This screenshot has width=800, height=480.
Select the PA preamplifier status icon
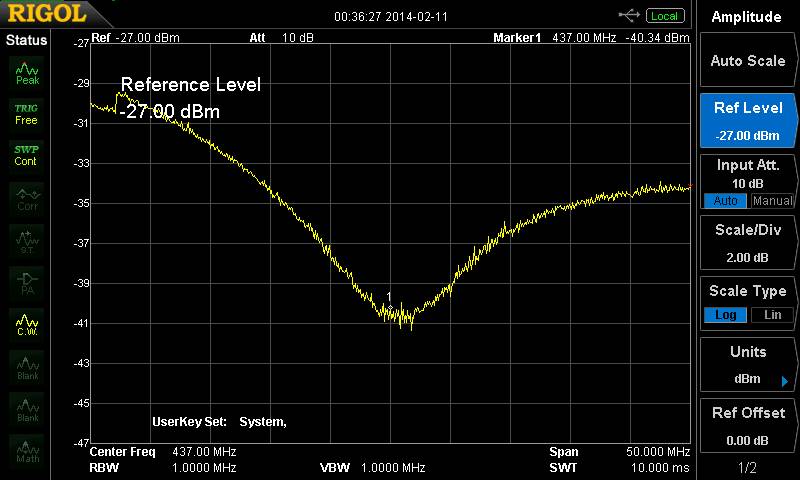point(27,282)
